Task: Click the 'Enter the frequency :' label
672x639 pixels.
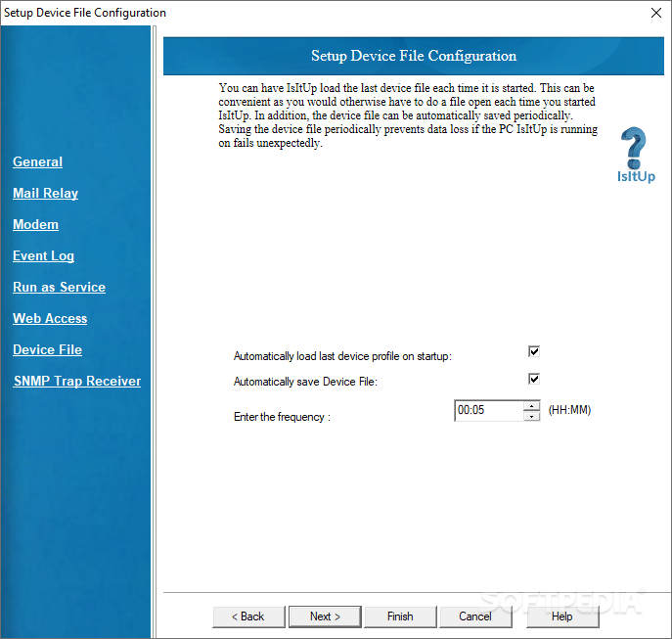Action: [x=282, y=417]
